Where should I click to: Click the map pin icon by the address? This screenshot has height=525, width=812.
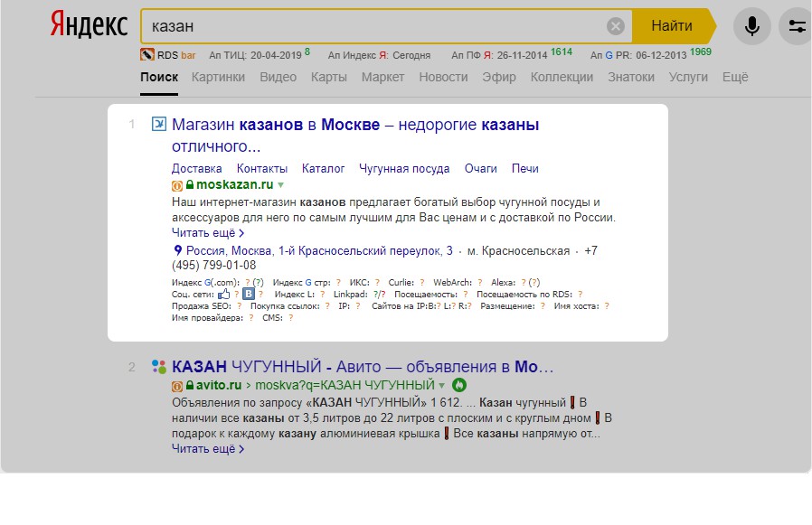pyautogui.click(x=177, y=250)
